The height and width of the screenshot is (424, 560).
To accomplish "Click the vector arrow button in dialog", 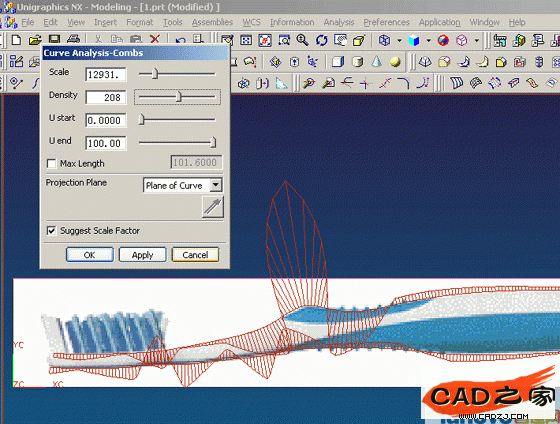I will [213, 207].
